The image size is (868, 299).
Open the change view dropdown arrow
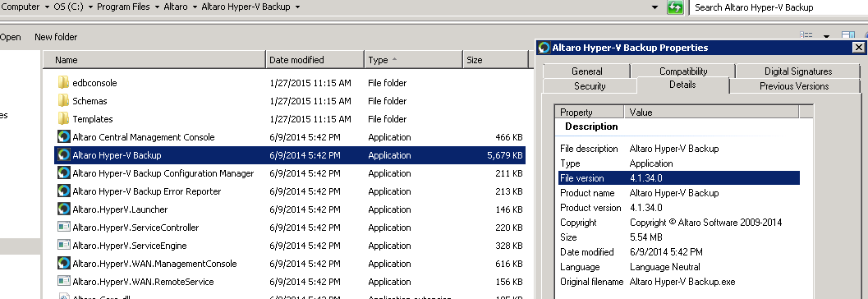[x=826, y=37]
